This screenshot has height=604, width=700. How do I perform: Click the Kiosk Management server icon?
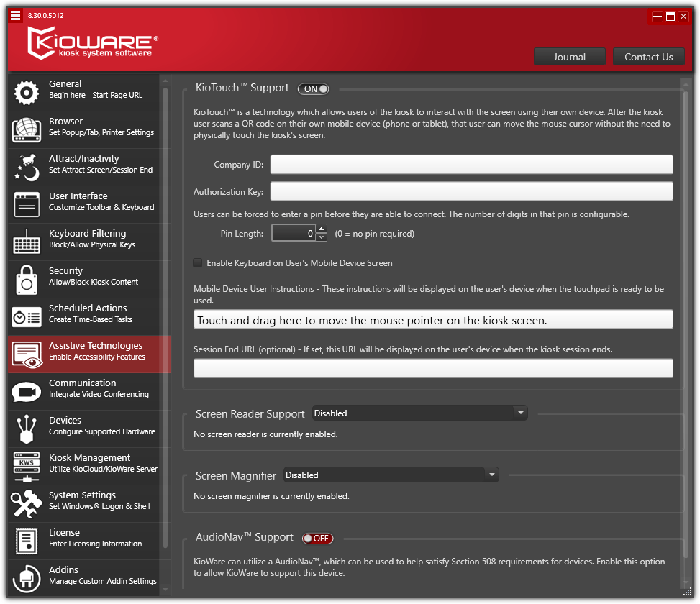click(27, 467)
